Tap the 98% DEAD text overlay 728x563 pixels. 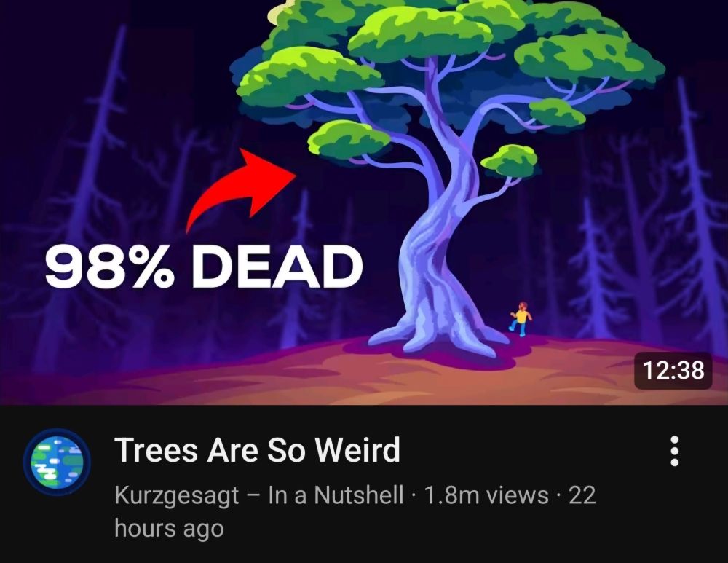(203, 267)
